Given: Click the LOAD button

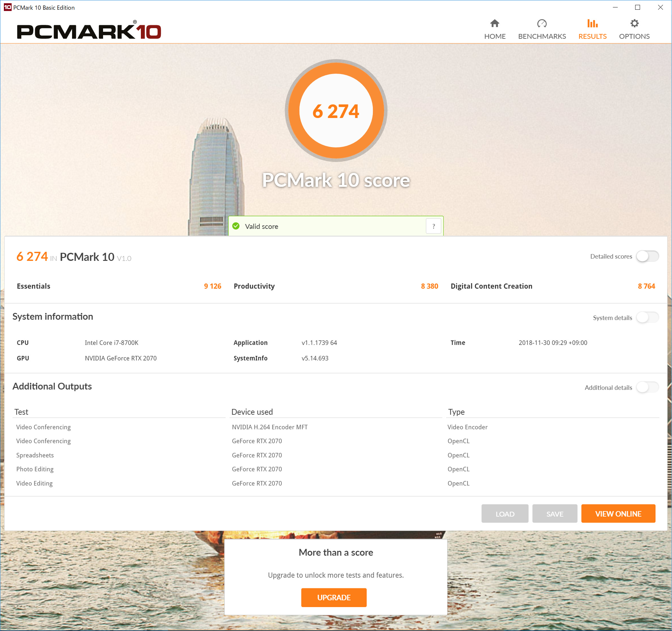Looking at the screenshot, I should [x=505, y=514].
